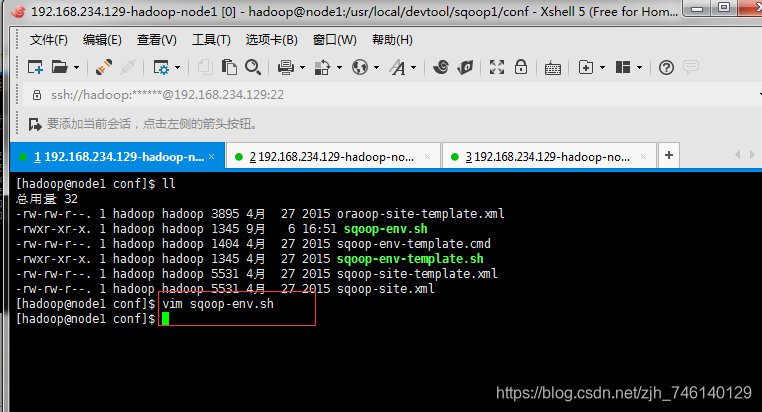The image size is (762, 412).
Task: Switch to session tab 1
Action: (x=117, y=156)
